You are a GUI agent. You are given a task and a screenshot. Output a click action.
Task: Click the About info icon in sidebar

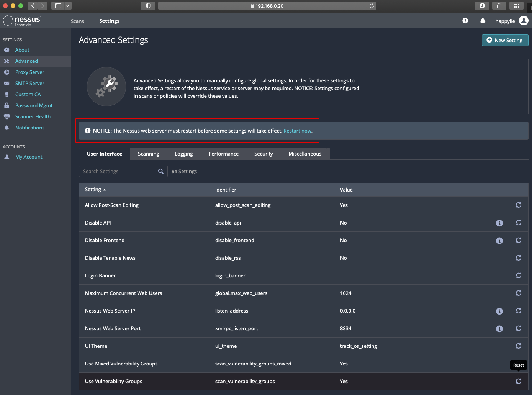(7, 50)
